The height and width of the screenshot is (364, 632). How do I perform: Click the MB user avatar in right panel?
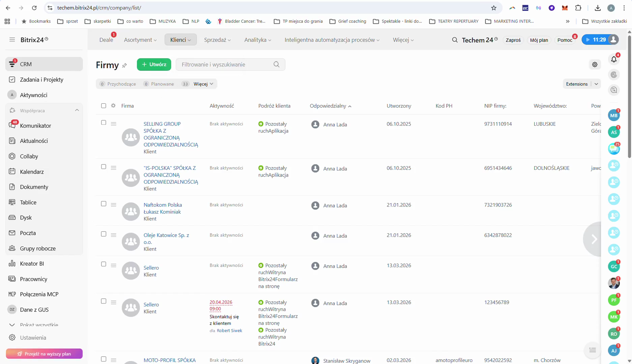(614, 115)
